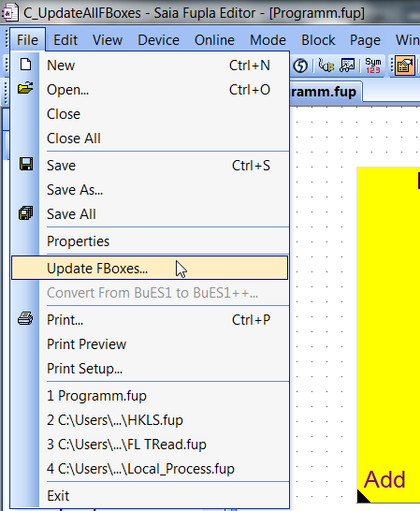Click the printer icon next to Print...
This screenshot has height=511, width=420.
(x=25, y=319)
